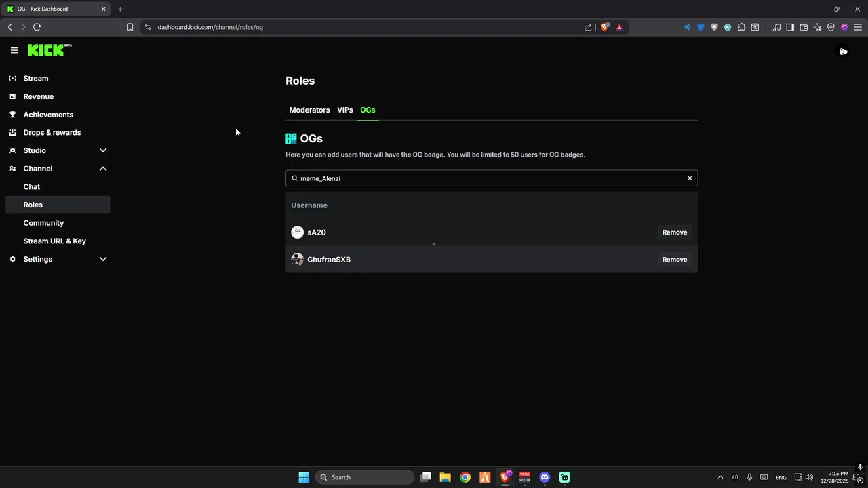Open the hamburger sidebar menu

(x=14, y=50)
